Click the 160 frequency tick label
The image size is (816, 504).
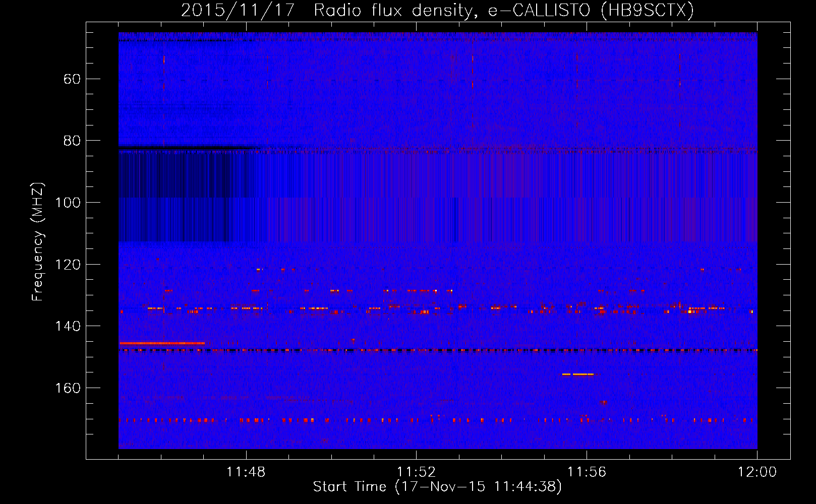click(x=68, y=388)
